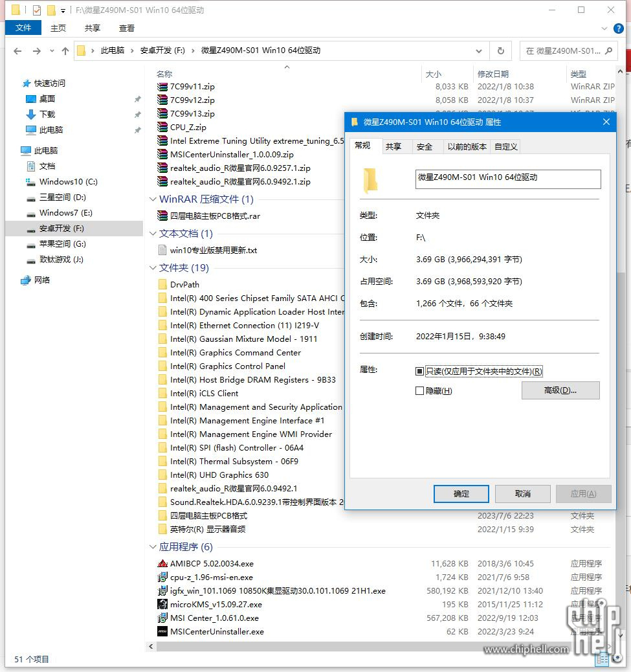
Task: Toggle 只读 read-only checkbox
Action: [x=419, y=371]
